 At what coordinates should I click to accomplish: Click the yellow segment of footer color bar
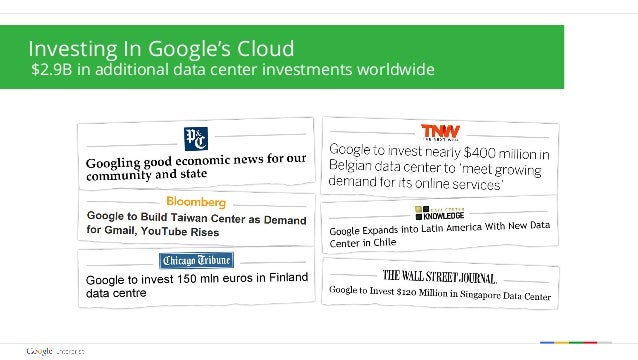(562, 343)
